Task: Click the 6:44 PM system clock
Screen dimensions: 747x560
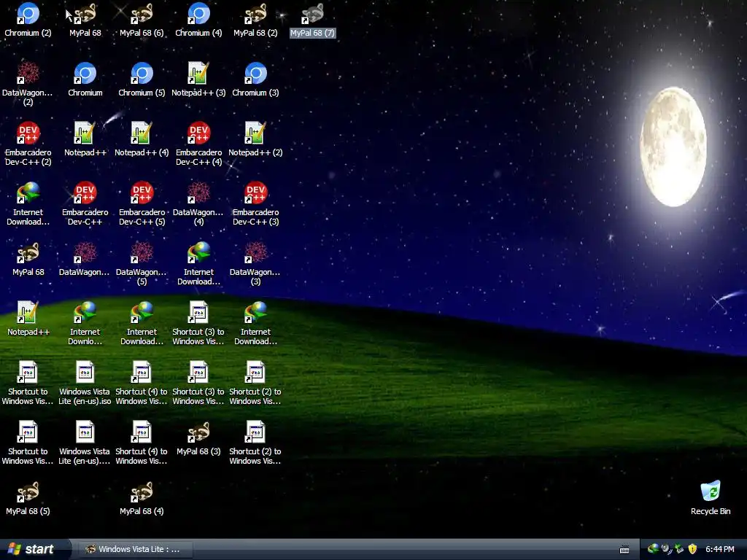Action: tap(719, 549)
